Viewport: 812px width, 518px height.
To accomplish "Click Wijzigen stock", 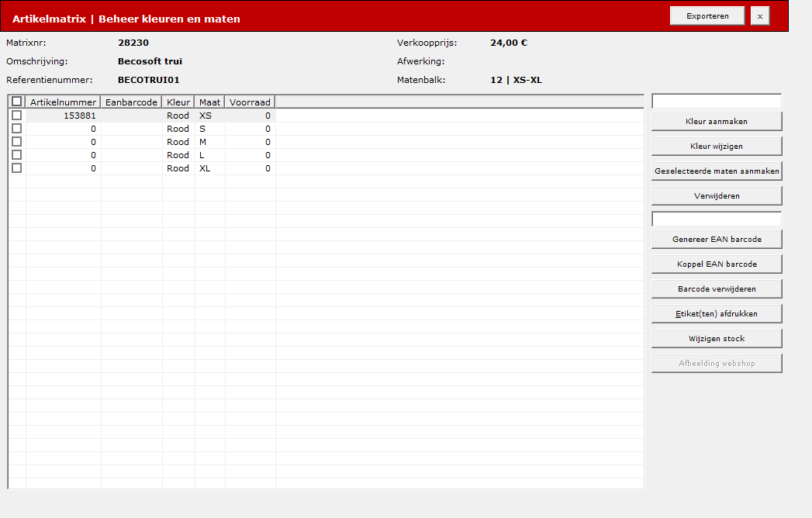I will tap(717, 339).
